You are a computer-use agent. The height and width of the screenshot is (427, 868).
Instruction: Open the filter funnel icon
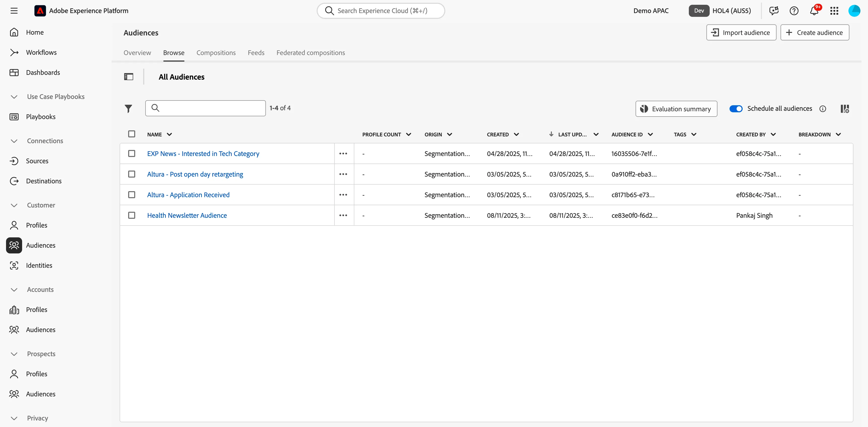pos(128,109)
